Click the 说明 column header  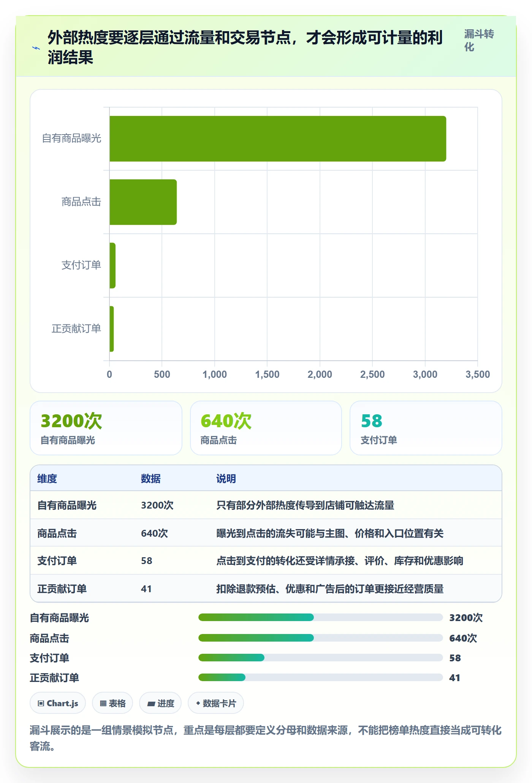(226, 479)
